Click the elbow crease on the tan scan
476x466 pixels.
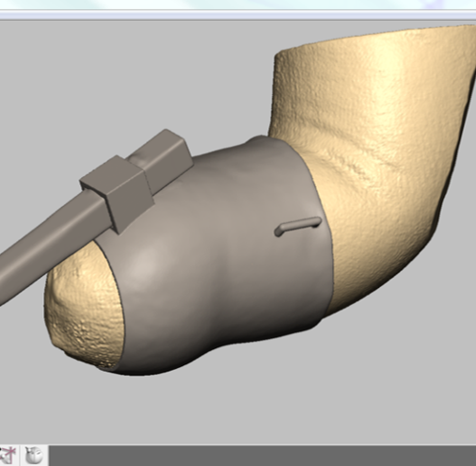pyautogui.click(x=360, y=163)
